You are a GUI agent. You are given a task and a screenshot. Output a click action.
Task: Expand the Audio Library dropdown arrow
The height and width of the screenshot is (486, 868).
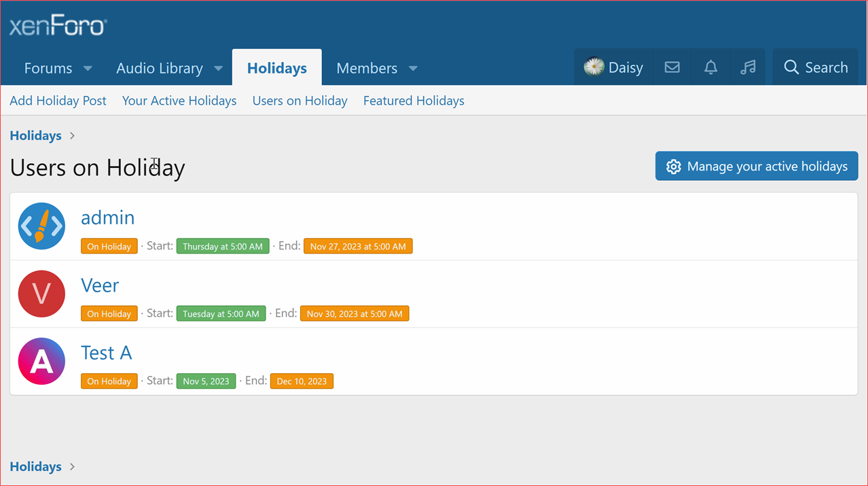(x=218, y=68)
